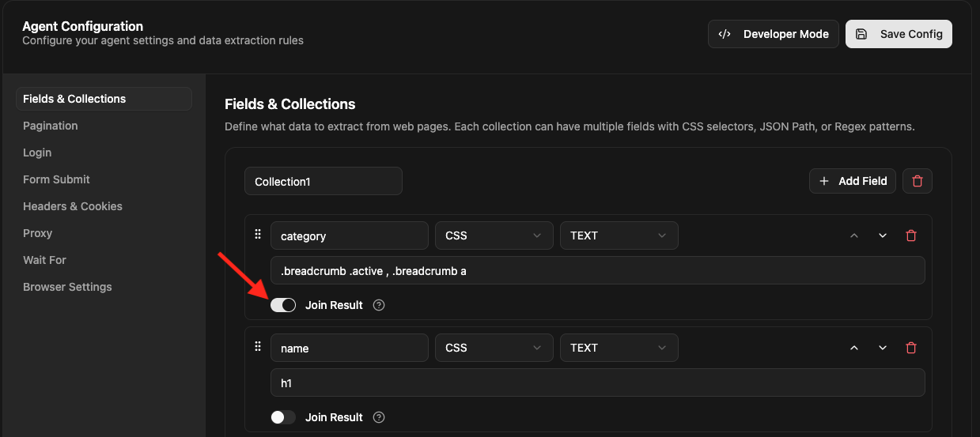Enable Join Result for name field

click(x=283, y=417)
